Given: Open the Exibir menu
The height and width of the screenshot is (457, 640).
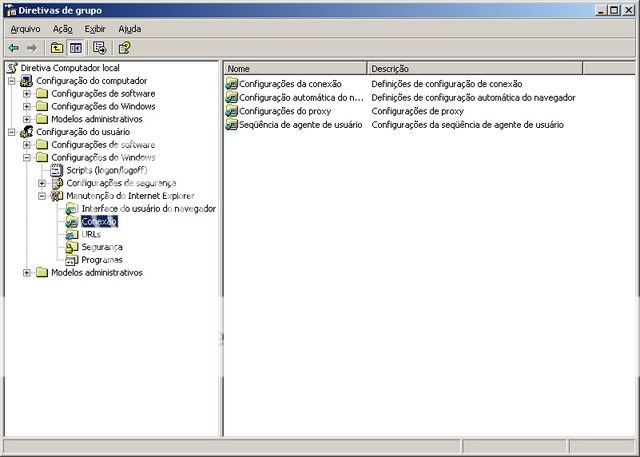Looking at the screenshot, I should [x=95, y=29].
